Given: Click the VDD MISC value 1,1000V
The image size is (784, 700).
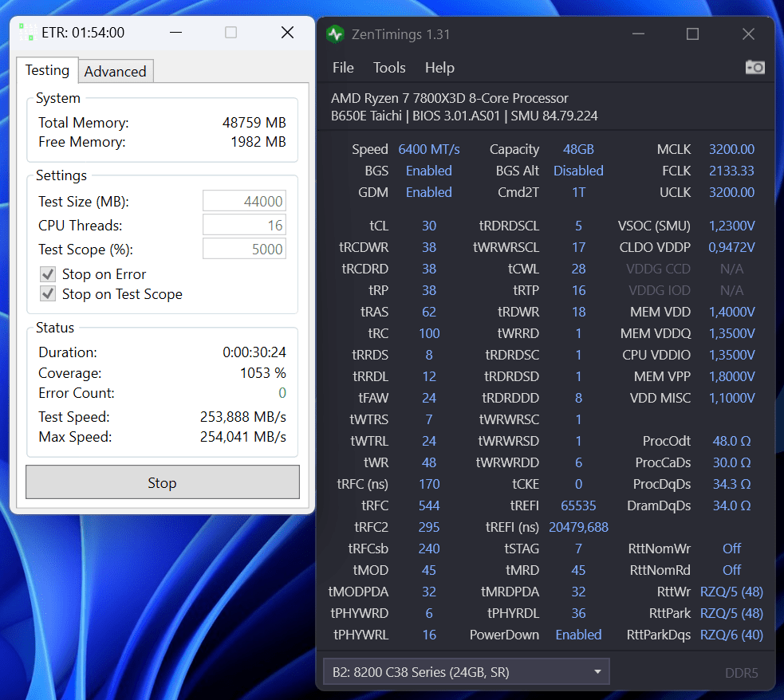Looking at the screenshot, I should [x=731, y=398].
